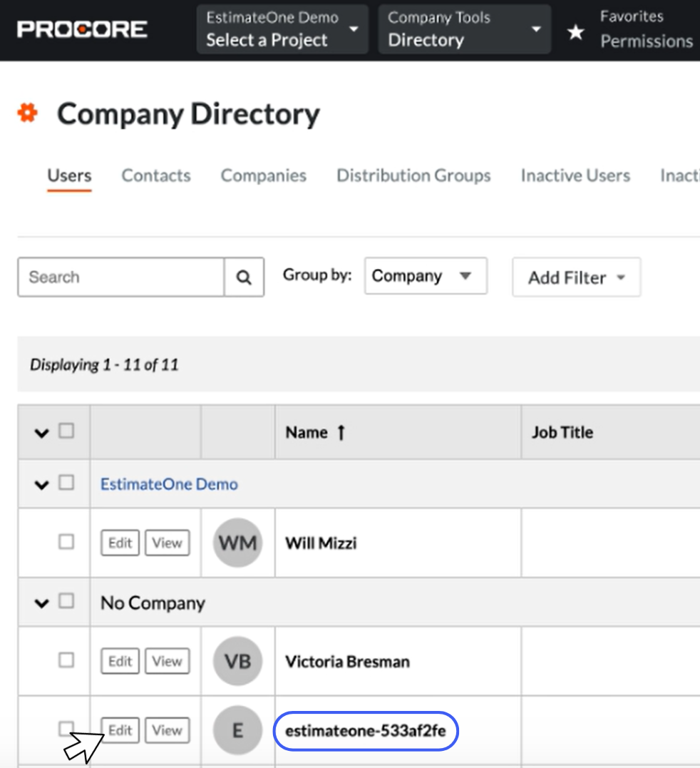The width and height of the screenshot is (700, 768).
Task: Tick the select-all checkbox in table header
Action: tap(66, 431)
